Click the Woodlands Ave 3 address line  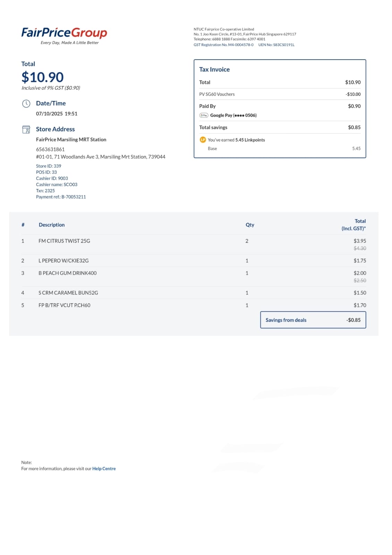101,157
